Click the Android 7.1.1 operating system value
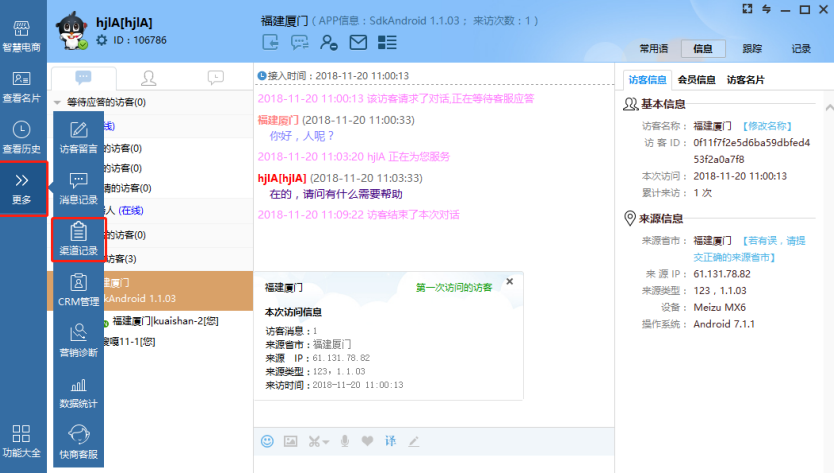The width and height of the screenshot is (834, 473). [723, 324]
